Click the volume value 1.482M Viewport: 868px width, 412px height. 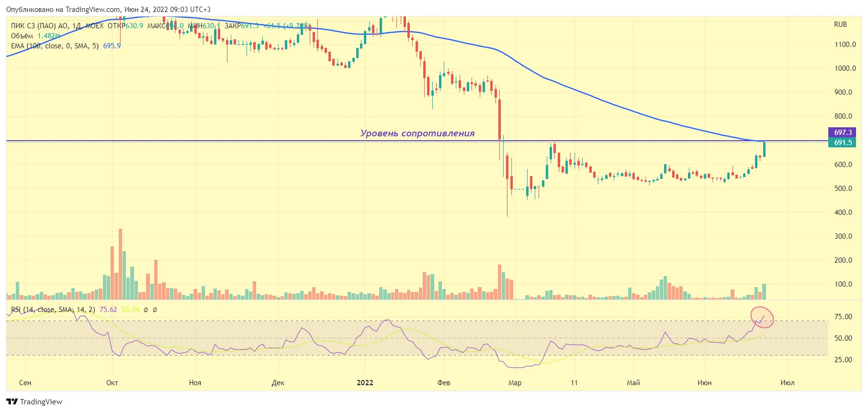click(49, 36)
